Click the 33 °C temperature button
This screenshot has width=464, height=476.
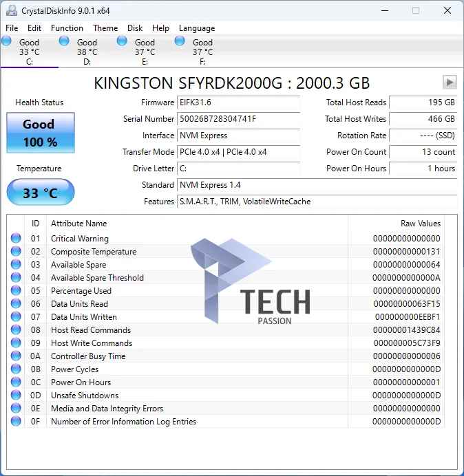pos(41,193)
